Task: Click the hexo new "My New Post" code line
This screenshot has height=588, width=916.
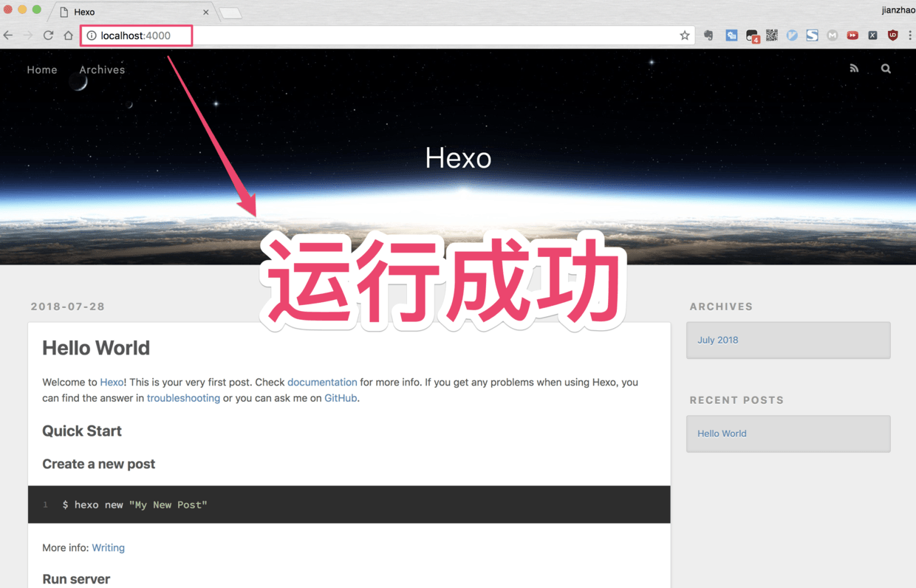Action: tap(134, 505)
